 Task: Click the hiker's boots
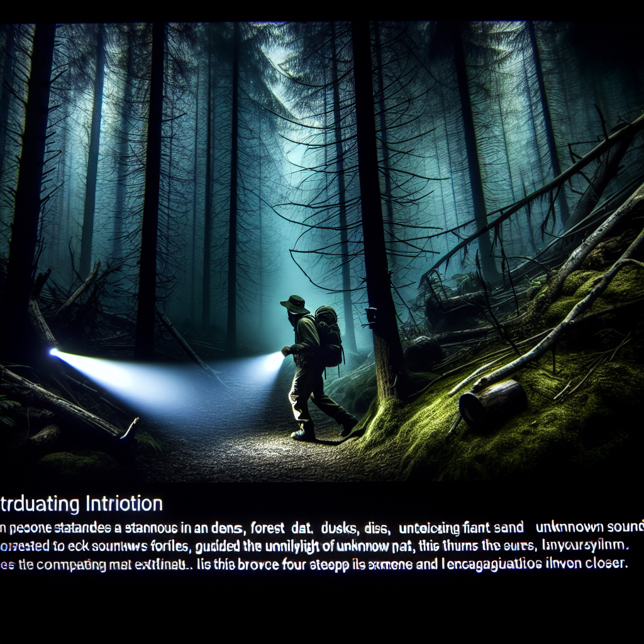303,433
